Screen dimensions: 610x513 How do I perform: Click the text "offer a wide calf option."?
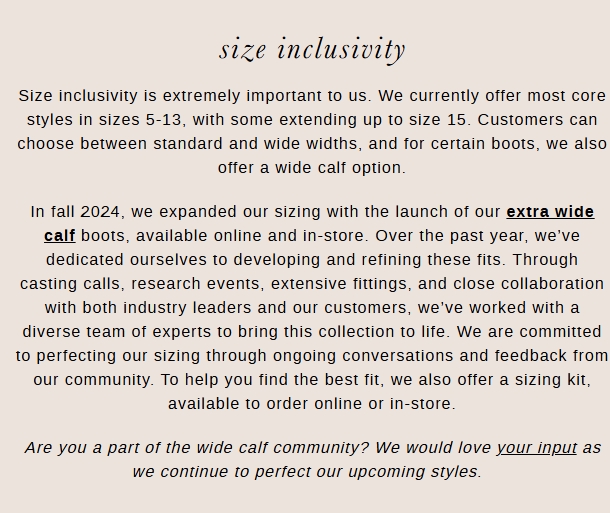[312, 168]
